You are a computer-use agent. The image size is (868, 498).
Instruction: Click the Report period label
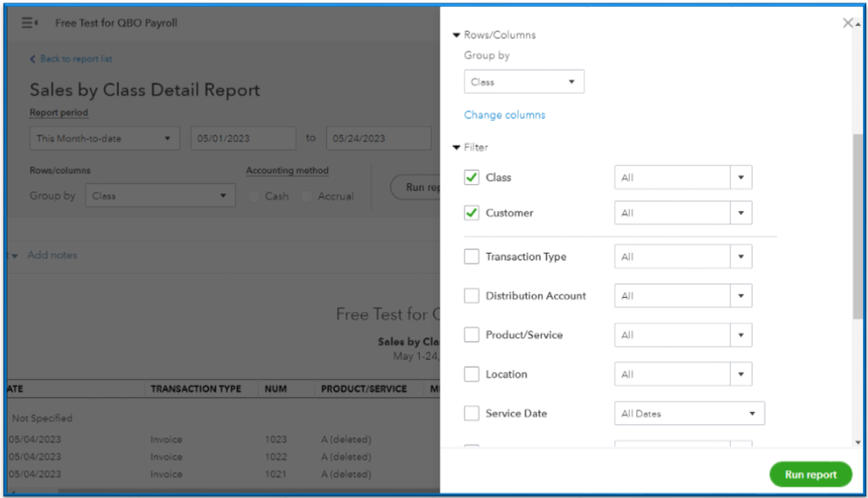[59, 112]
